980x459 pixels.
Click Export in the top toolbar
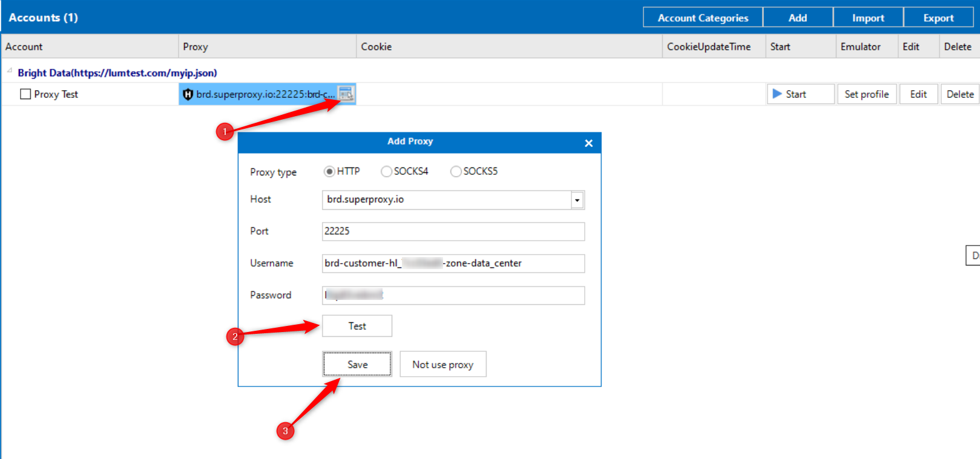(x=938, y=18)
